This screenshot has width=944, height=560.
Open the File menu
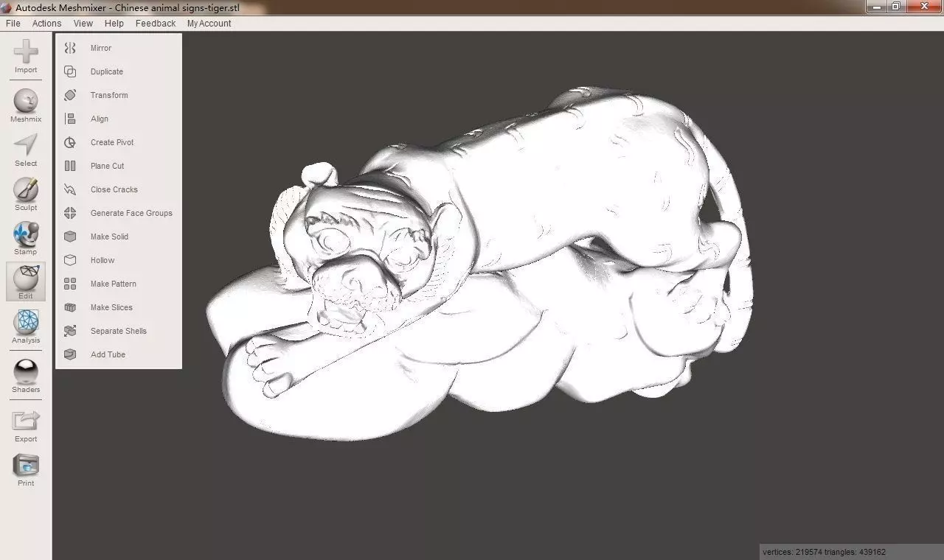point(13,24)
